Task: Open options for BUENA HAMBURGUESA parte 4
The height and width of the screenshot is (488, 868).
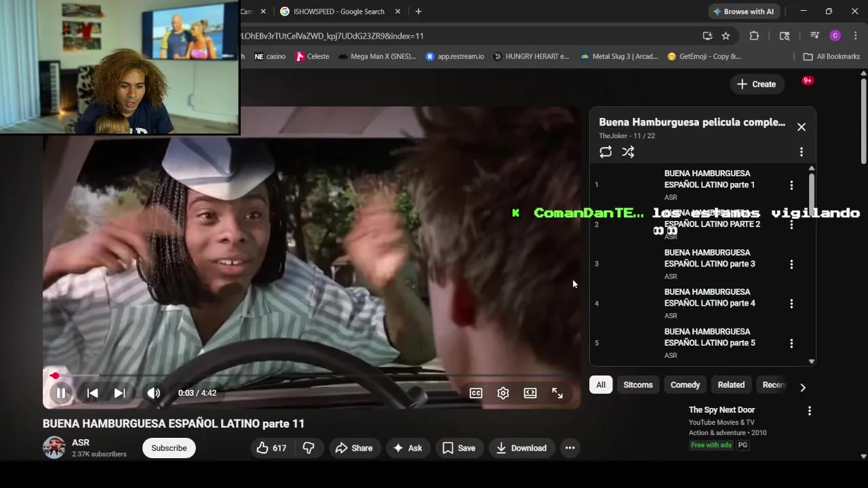Action: coord(791,304)
